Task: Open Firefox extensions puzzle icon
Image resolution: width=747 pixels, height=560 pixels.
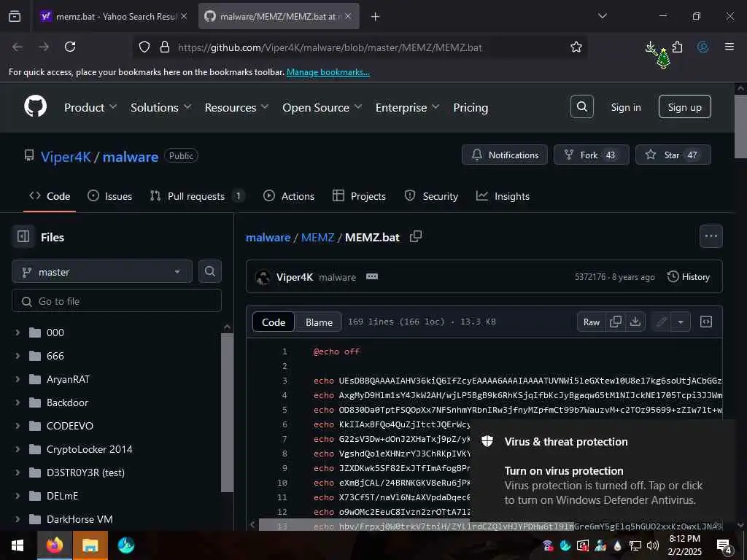Action: pos(677,47)
